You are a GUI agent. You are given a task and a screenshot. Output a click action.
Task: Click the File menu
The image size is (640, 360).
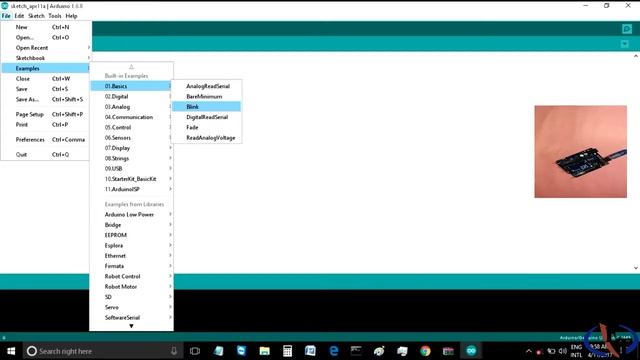point(6,16)
